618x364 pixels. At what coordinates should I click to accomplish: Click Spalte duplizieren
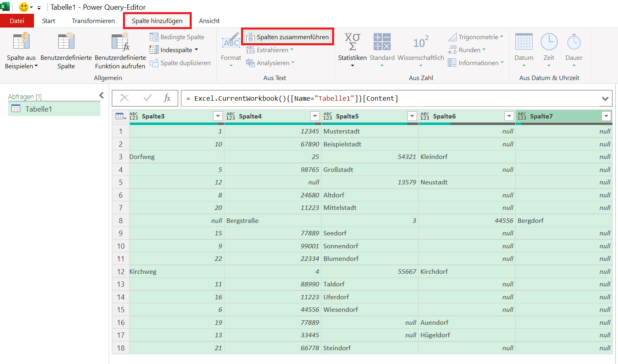click(x=180, y=63)
